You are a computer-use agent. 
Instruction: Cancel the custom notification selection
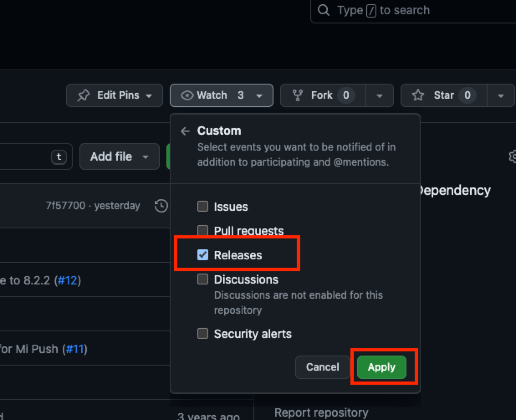point(322,367)
